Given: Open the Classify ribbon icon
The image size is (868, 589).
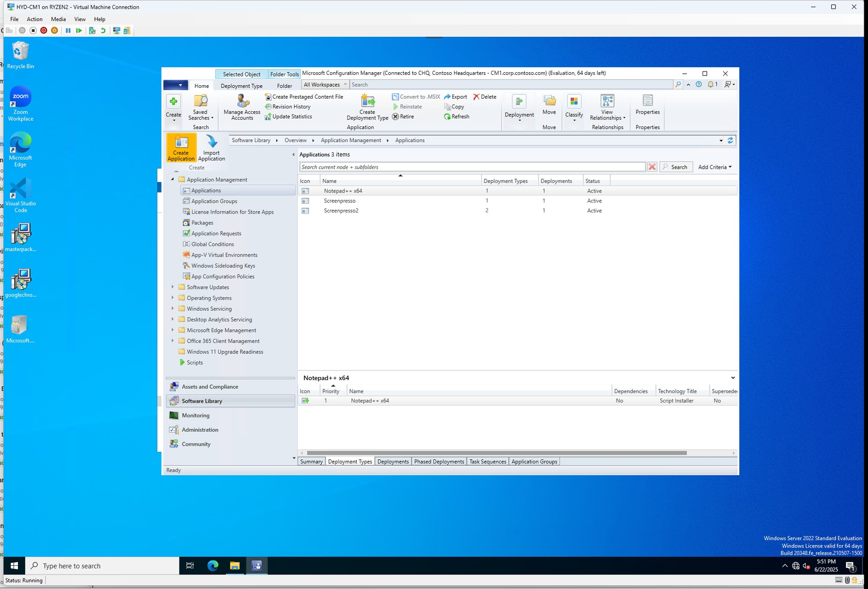Looking at the screenshot, I should 573,107.
